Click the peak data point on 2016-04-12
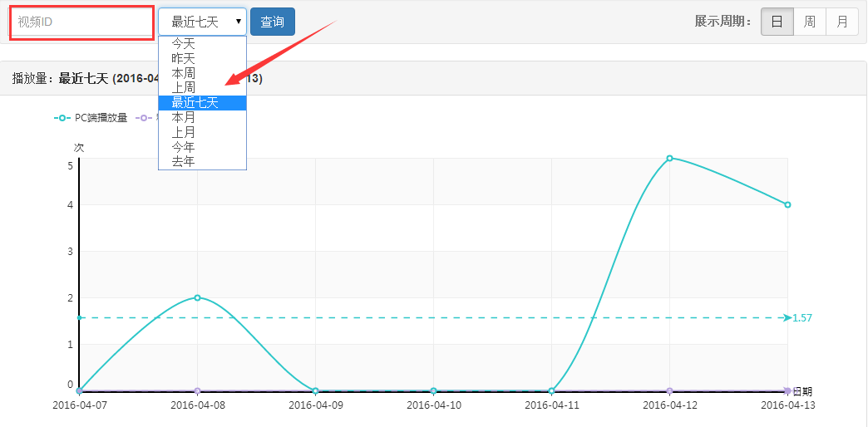Image resolution: width=868 pixels, height=427 pixels. tap(669, 158)
